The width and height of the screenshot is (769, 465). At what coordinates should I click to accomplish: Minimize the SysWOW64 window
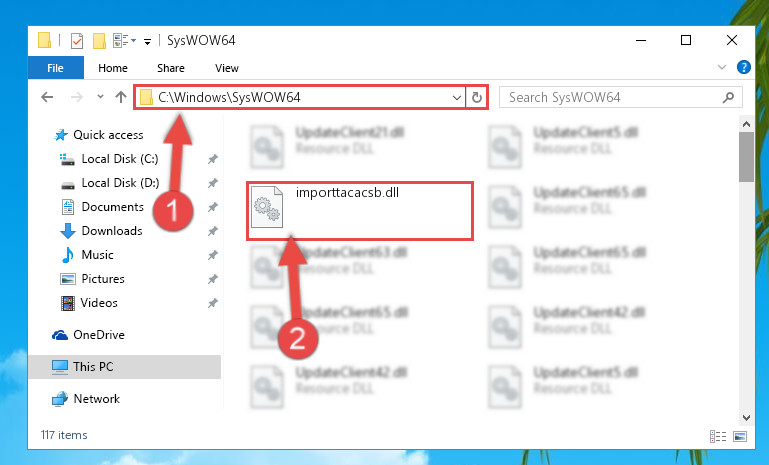[641, 40]
